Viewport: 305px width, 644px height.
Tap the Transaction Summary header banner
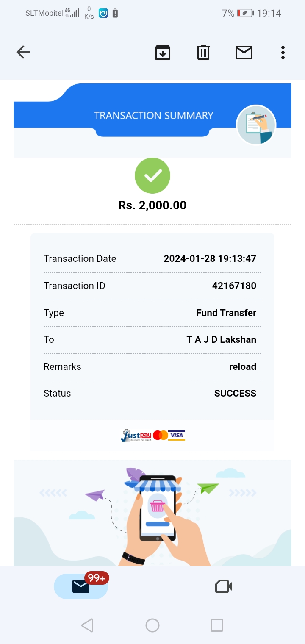(153, 115)
